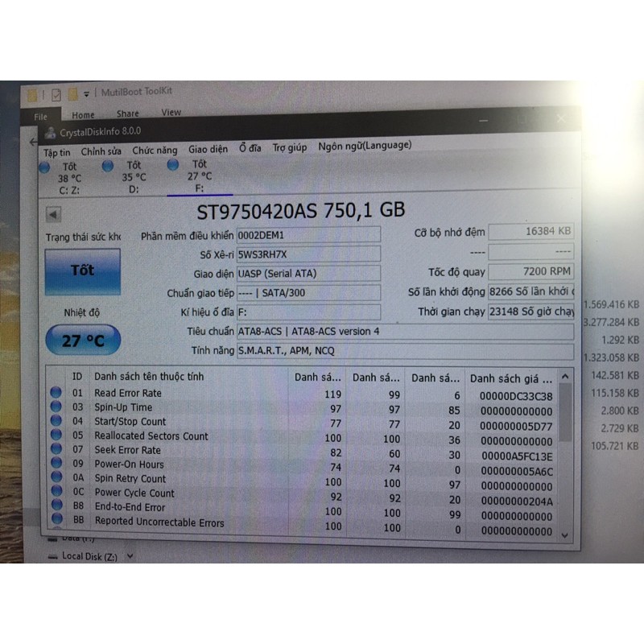
Task: Click the ID column header
Action: (x=77, y=376)
